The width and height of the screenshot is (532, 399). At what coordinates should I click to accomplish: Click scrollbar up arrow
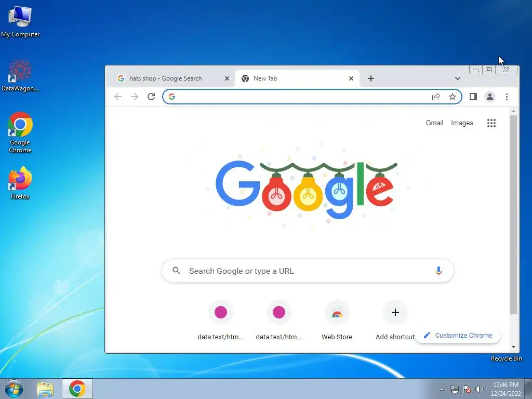[513, 111]
